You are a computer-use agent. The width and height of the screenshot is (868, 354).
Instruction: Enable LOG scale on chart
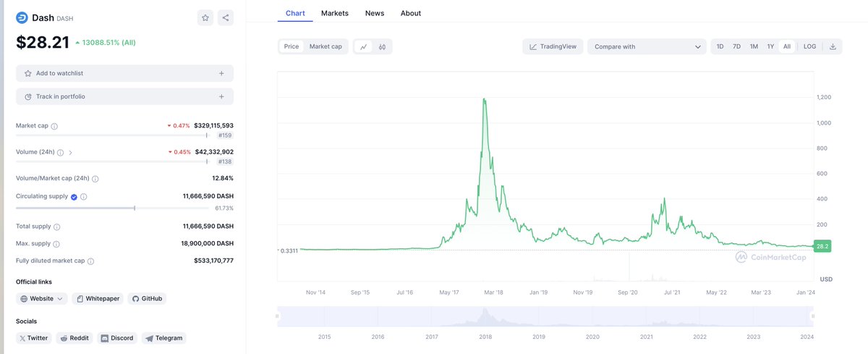[x=809, y=46]
